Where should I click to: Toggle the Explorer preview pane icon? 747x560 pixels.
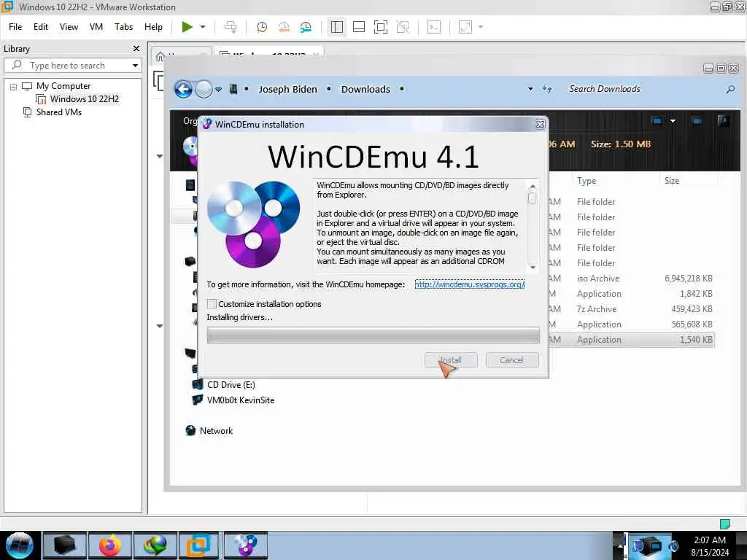[x=697, y=121]
